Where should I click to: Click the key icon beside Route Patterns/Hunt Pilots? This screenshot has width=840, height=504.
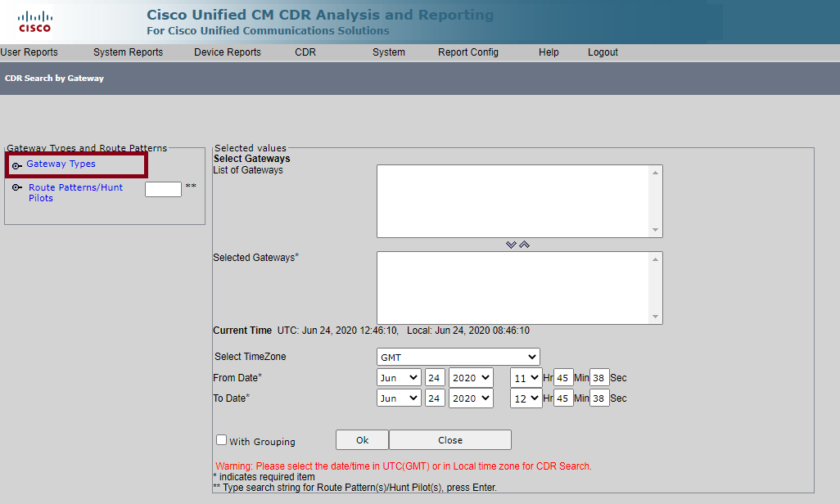tap(17, 188)
